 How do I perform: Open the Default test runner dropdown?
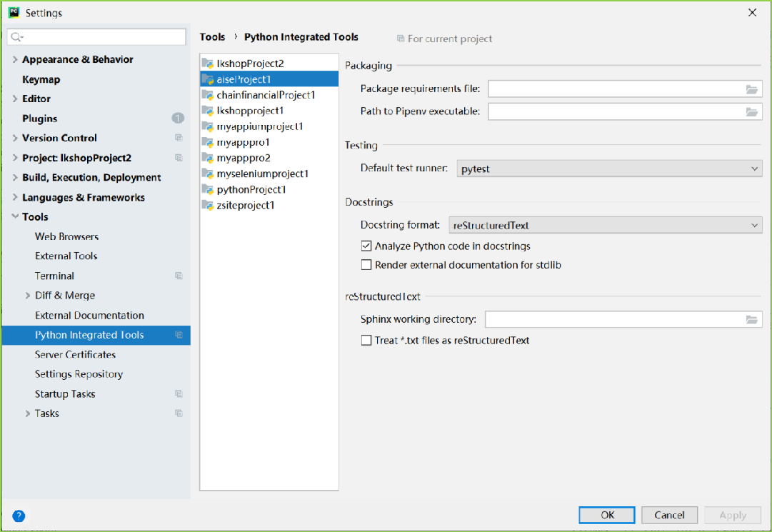[609, 169]
